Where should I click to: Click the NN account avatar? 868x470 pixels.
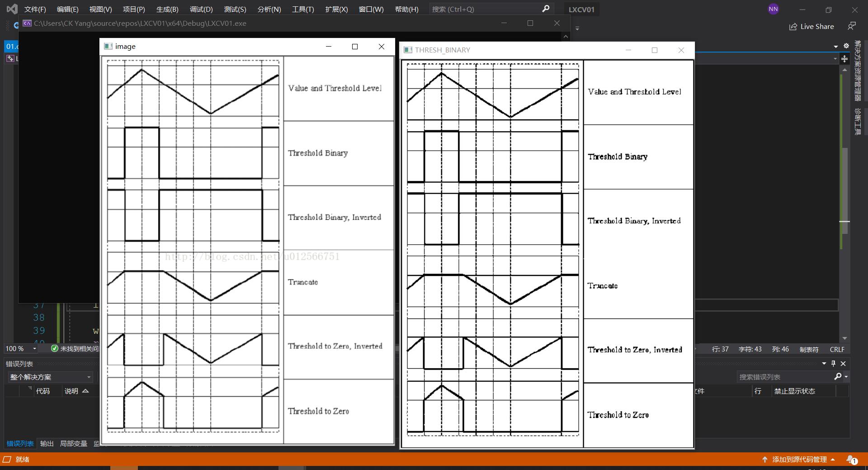tap(773, 9)
